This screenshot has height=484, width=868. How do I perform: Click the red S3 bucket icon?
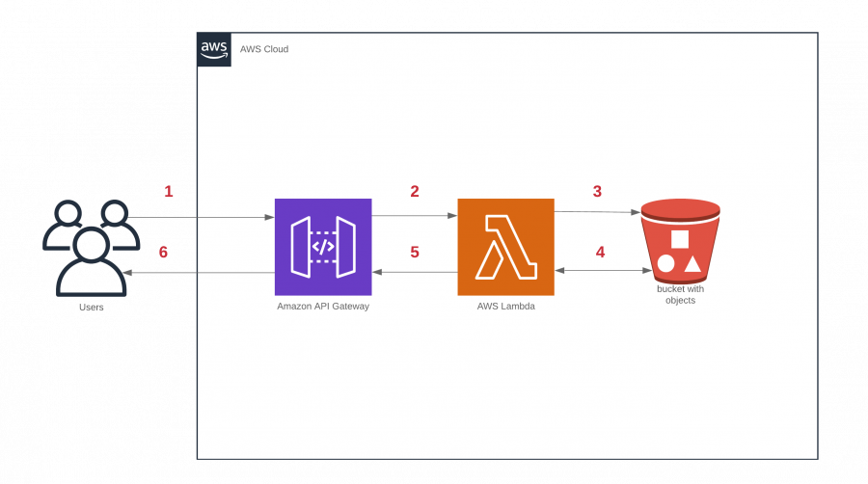tap(680, 241)
